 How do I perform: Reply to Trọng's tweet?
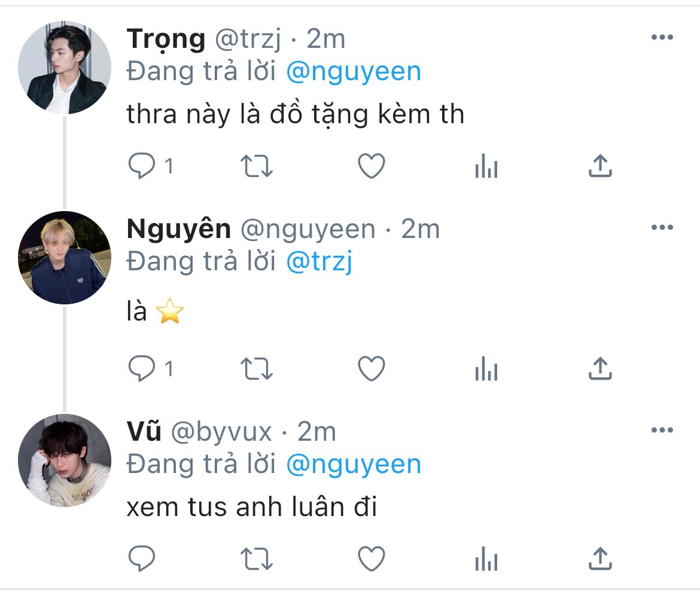point(142,167)
